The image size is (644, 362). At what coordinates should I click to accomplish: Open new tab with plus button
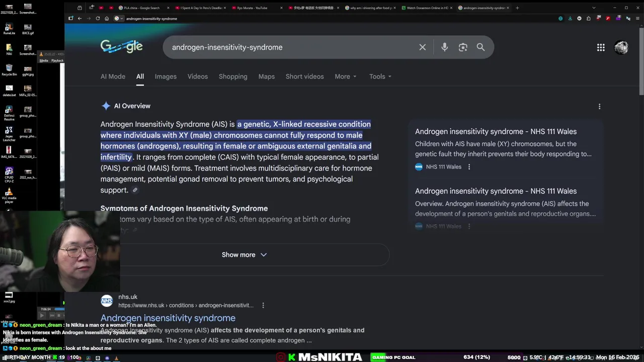(x=517, y=8)
